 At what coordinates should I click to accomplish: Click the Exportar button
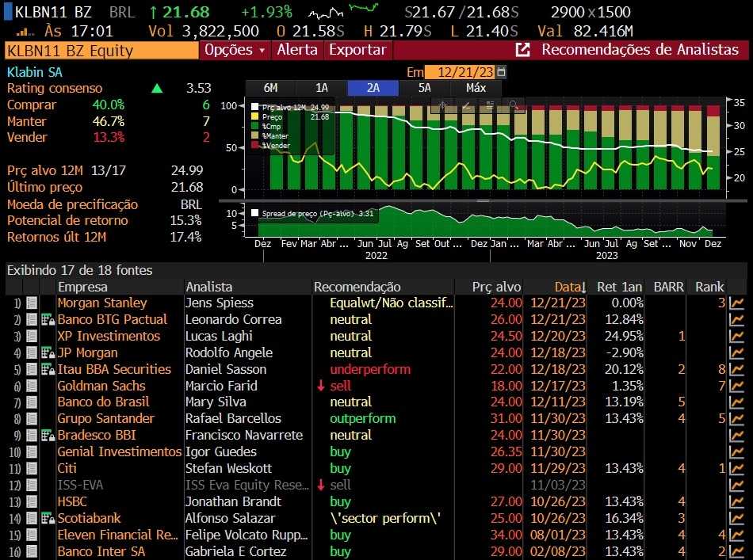coord(357,50)
